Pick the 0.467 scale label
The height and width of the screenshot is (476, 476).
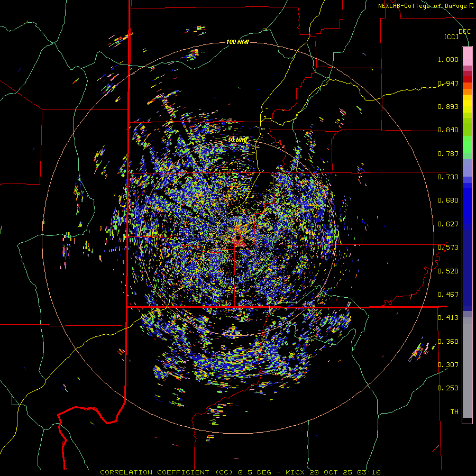(x=448, y=295)
